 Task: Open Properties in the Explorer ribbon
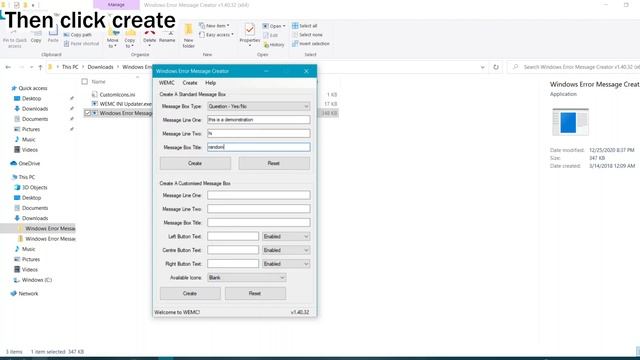coord(249,35)
